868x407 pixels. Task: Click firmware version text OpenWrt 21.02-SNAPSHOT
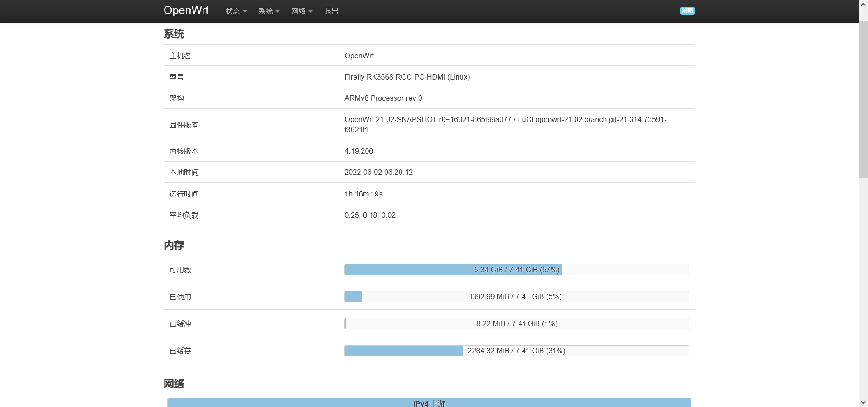point(391,119)
